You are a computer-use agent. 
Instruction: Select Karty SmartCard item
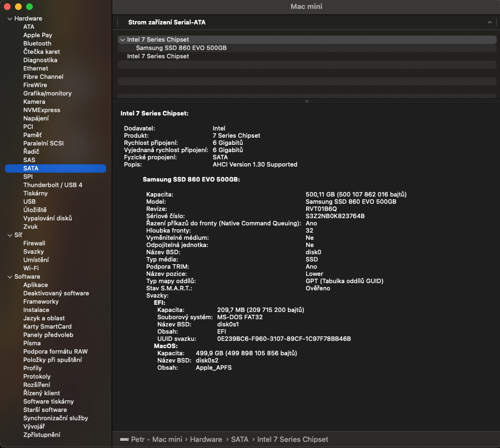(x=47, y=326)
